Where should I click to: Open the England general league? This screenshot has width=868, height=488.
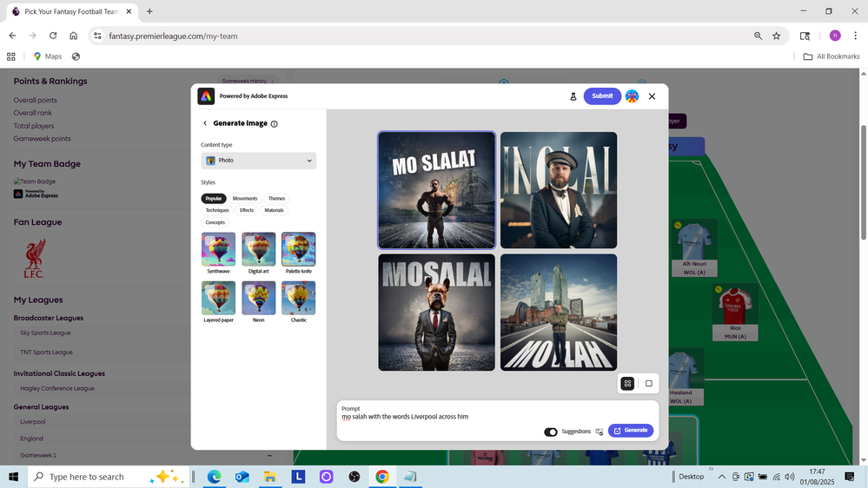point(31,439)
